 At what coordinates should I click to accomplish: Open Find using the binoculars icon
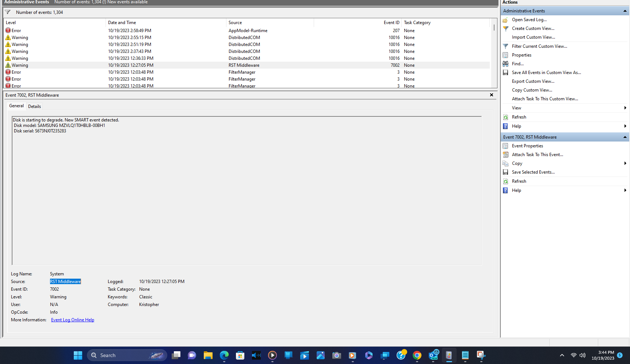point(505,63)
